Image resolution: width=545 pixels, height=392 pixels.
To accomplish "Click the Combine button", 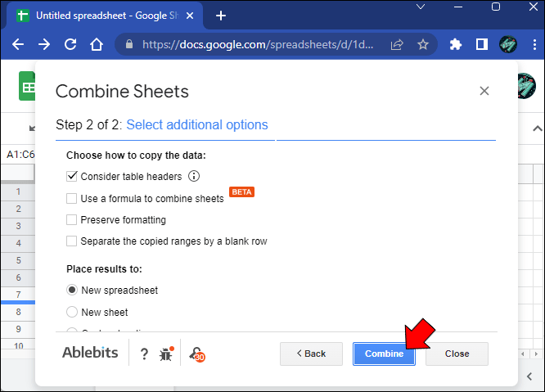I will click(384, 354).
